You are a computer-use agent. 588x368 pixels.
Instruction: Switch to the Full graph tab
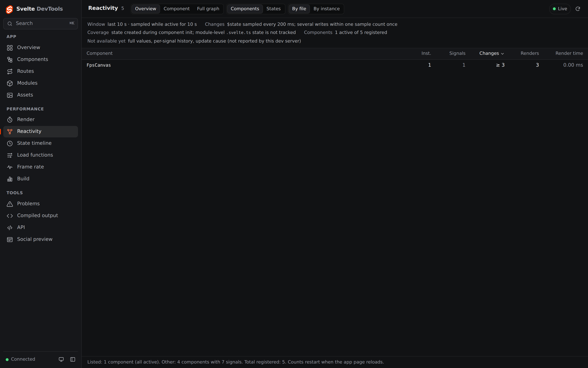click(x=208, y=9)
